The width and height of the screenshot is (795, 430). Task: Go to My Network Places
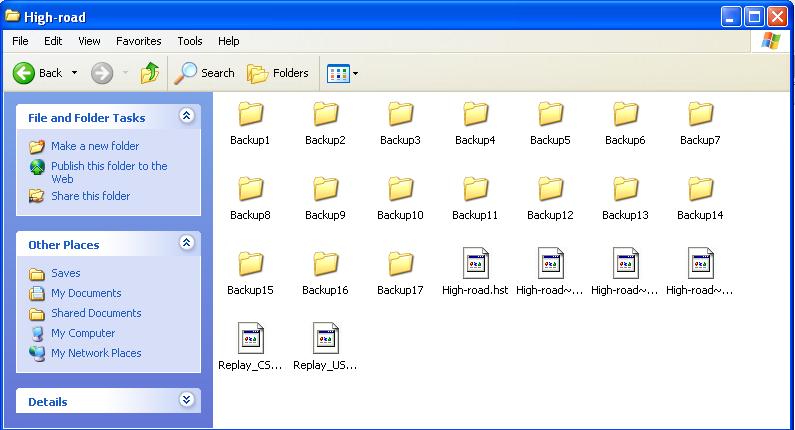coord(96,353)
